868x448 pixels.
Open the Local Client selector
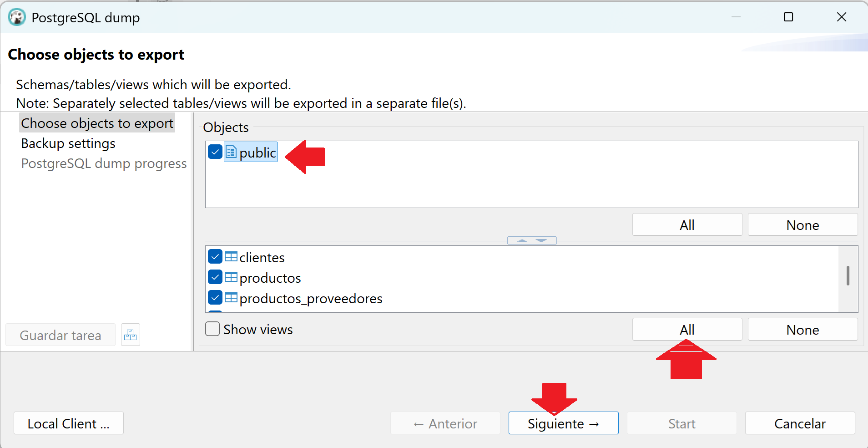point(68,423)
